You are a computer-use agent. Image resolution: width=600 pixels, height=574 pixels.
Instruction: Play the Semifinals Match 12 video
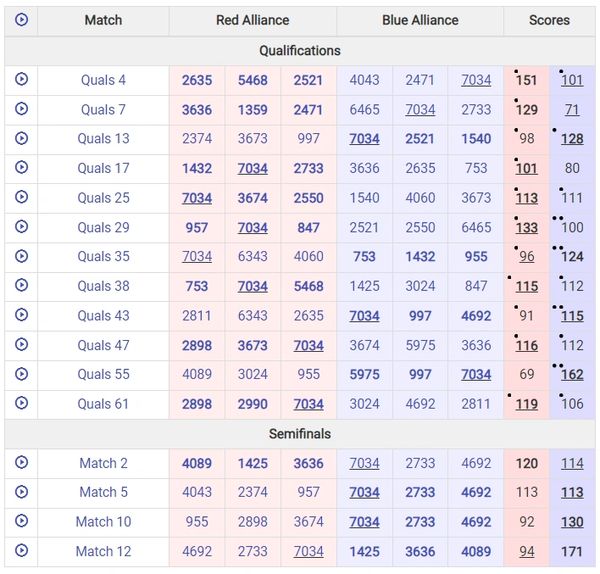[21, 551]
